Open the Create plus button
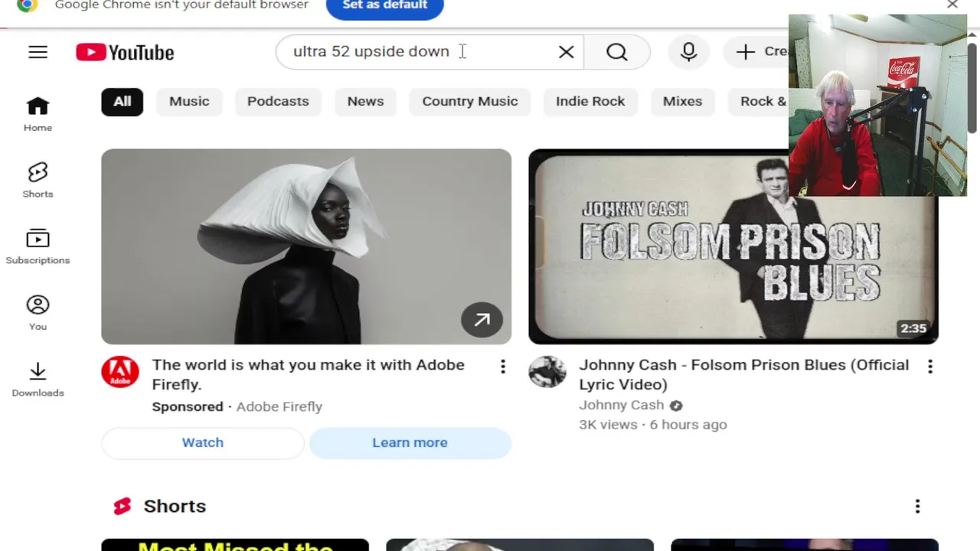Image resolution: width=980 pixels, height=551 pixels. [756, 52]
